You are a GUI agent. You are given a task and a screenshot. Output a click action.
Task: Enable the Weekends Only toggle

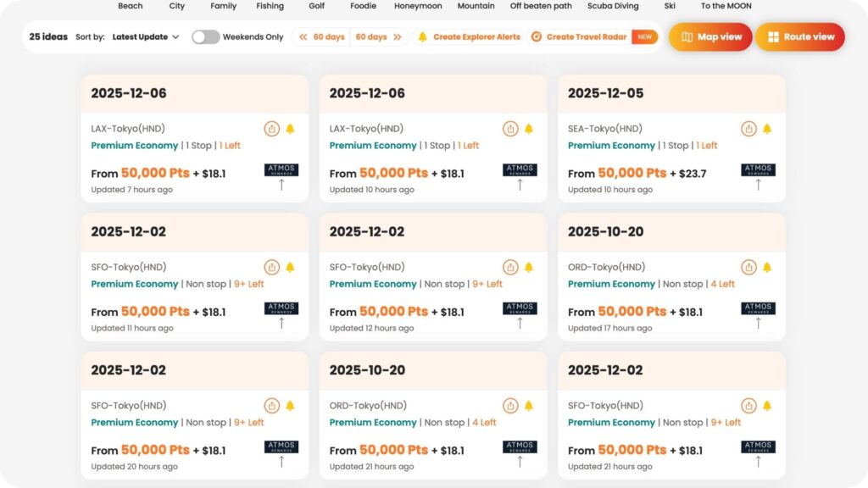[205, 37]
